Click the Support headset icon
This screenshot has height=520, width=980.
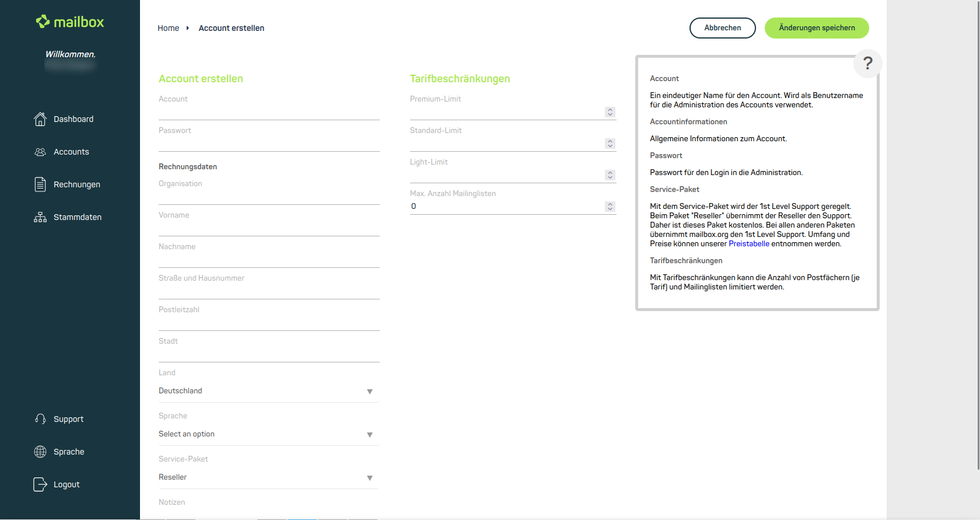click(x=40, y=419)
